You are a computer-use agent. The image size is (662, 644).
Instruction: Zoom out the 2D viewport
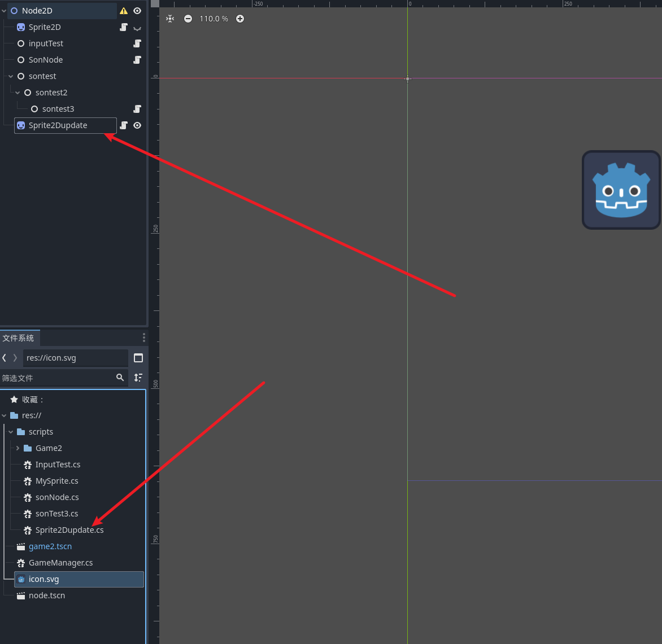tap(188, 19)
